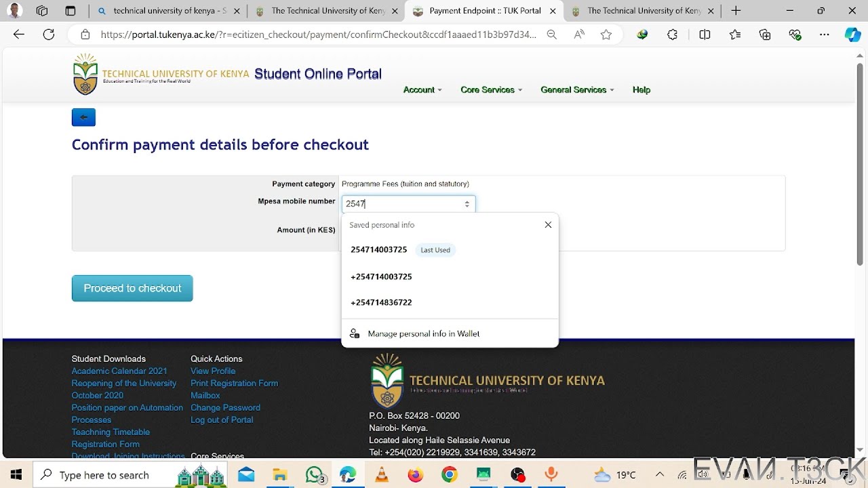Open WhatsApp from the taskbar
Screen dimensions: 868x488
(x=314, y=475)
